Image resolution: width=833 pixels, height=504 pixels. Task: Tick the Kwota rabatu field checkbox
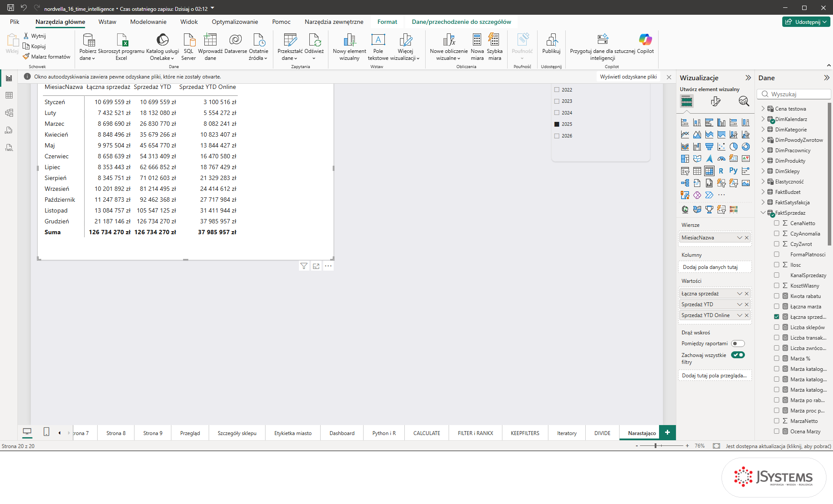coord(777,296)
